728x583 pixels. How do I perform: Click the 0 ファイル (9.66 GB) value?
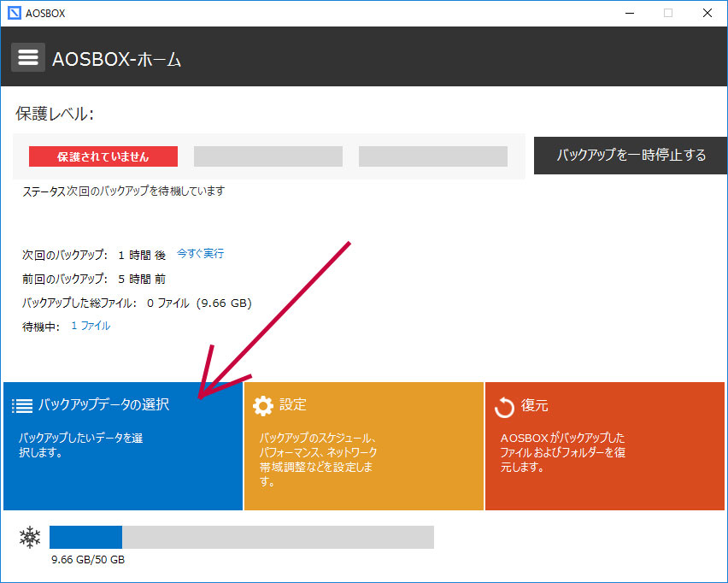click(x=199, y=303)
